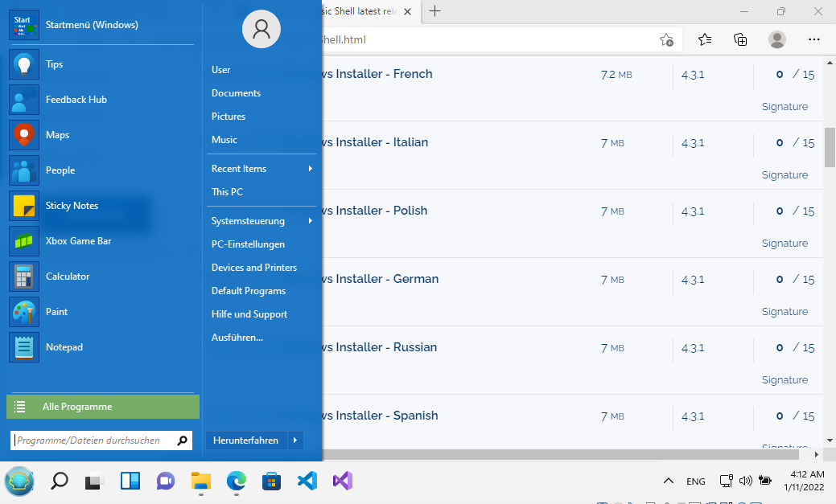Open Edge profile avatar

click(777, 39)
